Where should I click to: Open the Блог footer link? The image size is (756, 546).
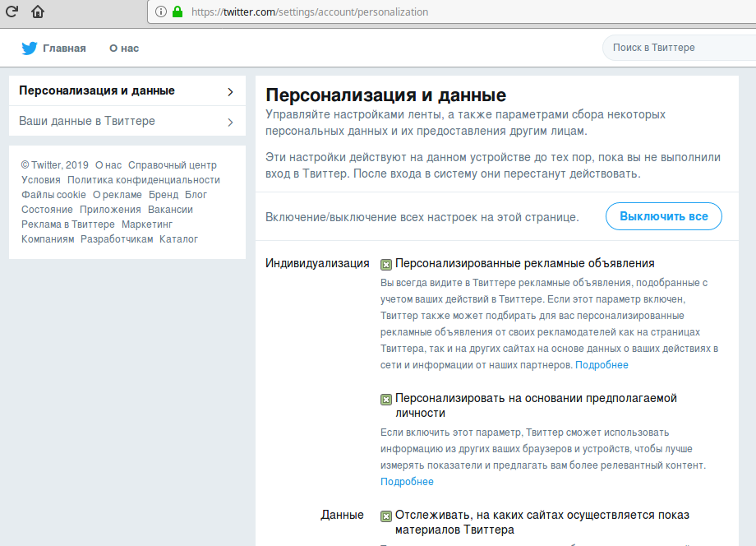point(196,195)
